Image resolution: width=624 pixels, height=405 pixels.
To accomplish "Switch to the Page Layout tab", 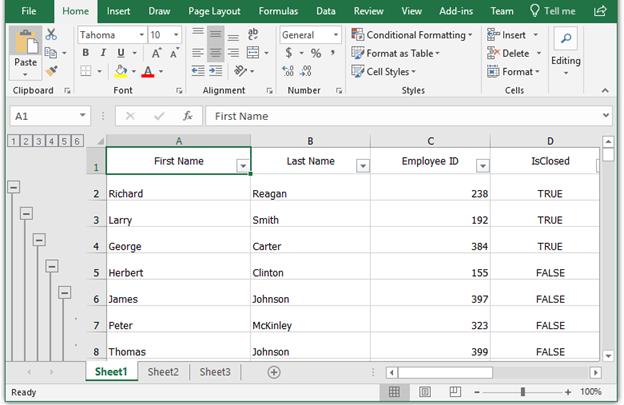I will point(214,11).
